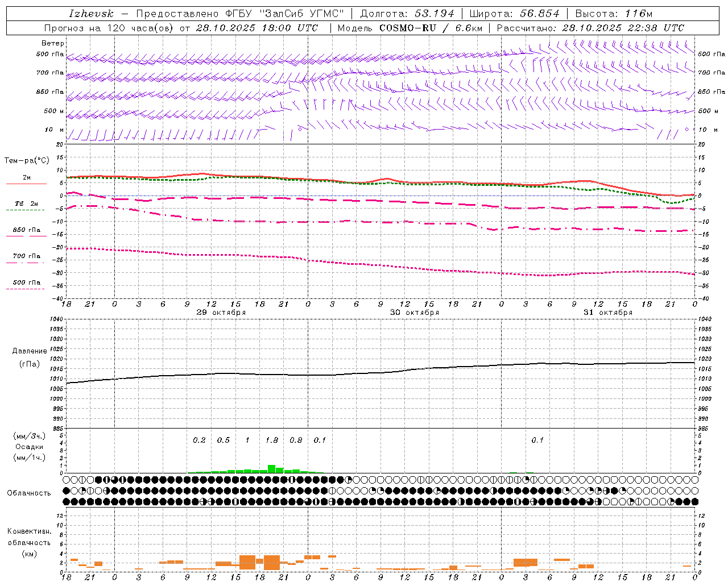Click the '0.5' precipitation amount value
This screenshot has width=728, height=582.
(x=224, y=440)
